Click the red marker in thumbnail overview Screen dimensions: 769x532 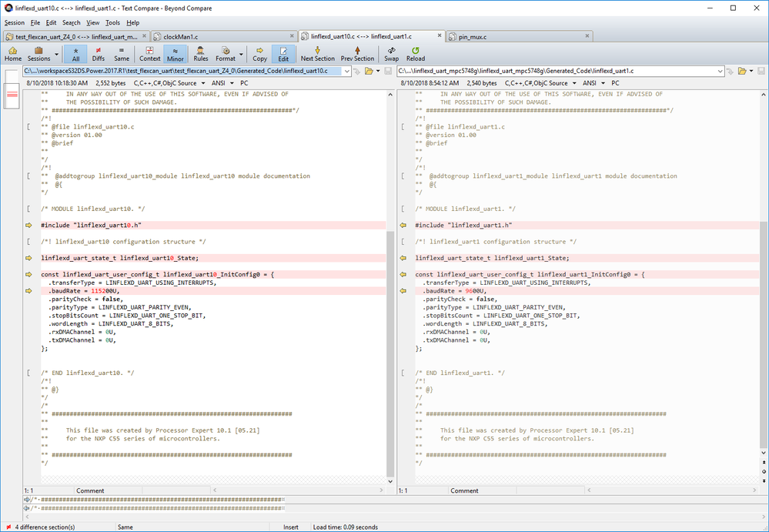(12, 94)
